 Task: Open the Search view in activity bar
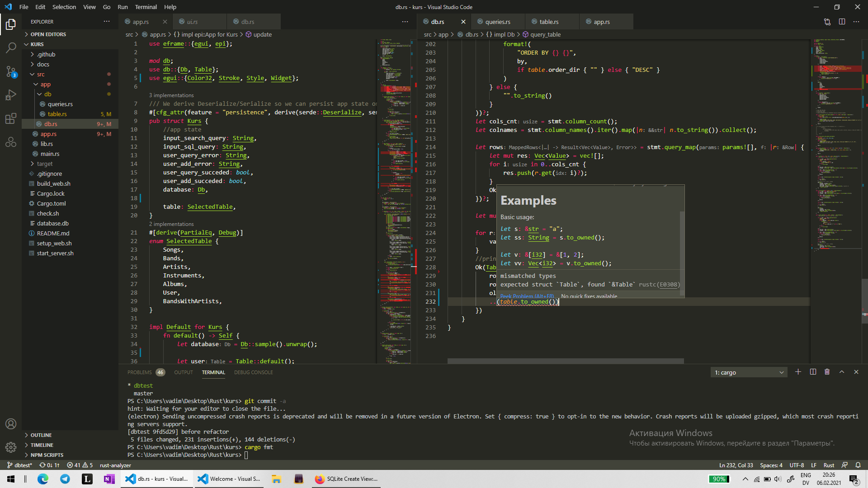click(11, 47)
